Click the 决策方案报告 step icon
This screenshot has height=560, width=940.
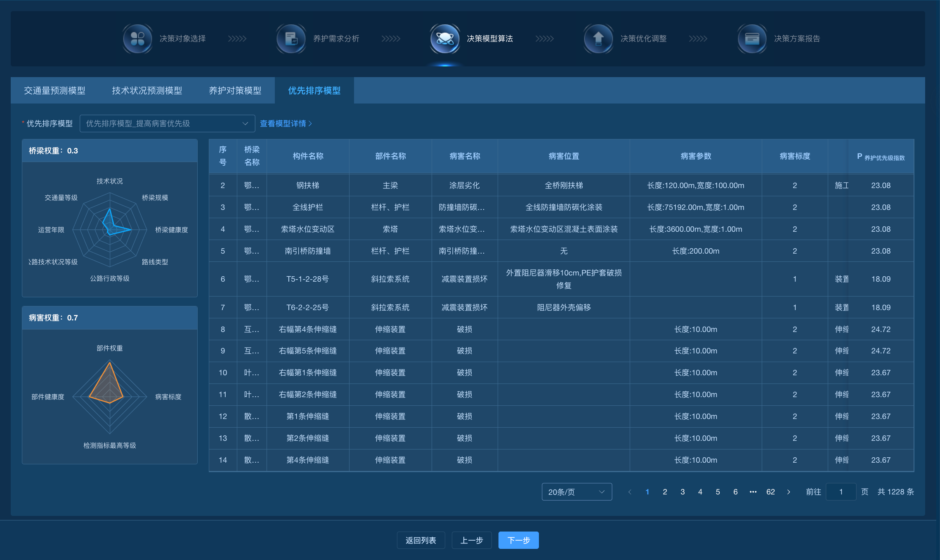click(x=752, y=39)
